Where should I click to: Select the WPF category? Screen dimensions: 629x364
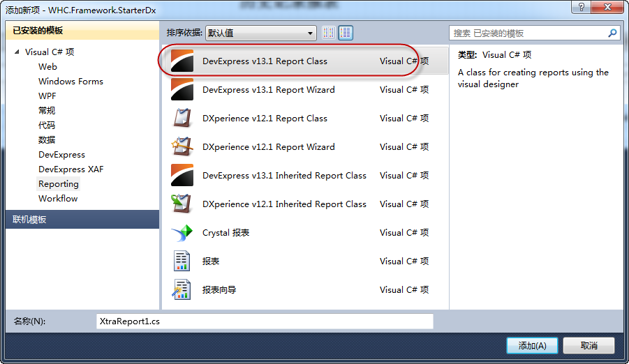[47, 96]
